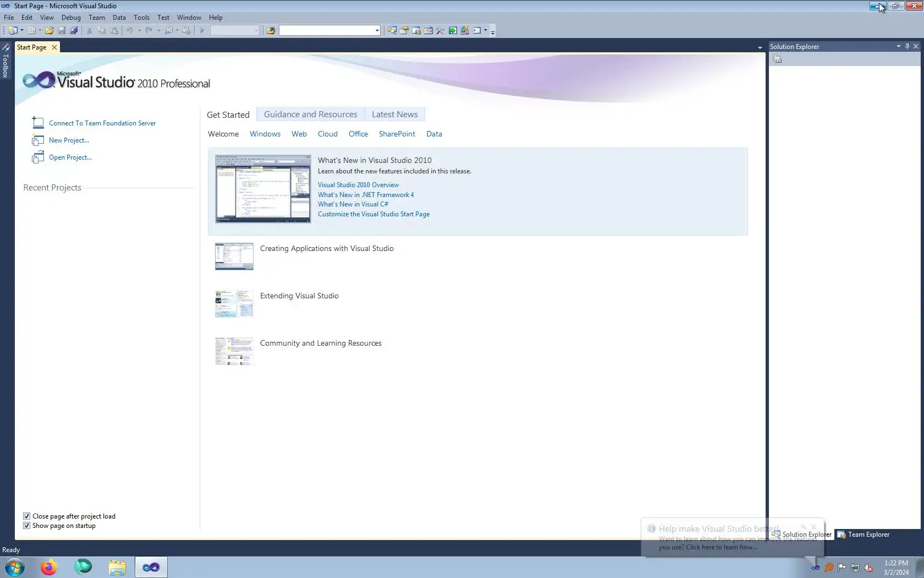
Task: Switch to Latest News tab
Action: pyautogui.click(x=395, y=114)
